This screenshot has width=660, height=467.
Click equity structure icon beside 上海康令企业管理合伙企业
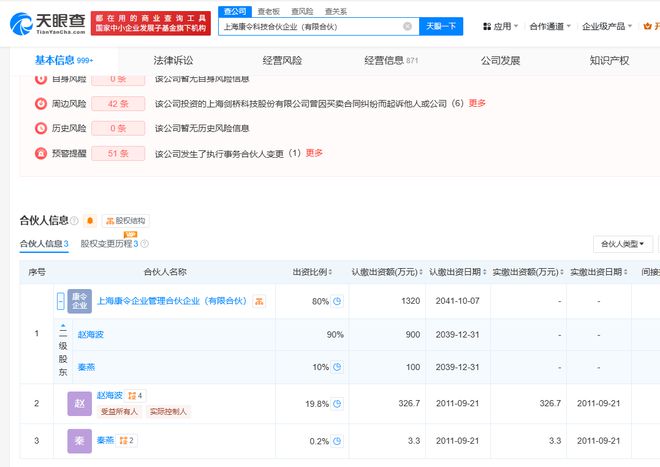click(259, 301)
